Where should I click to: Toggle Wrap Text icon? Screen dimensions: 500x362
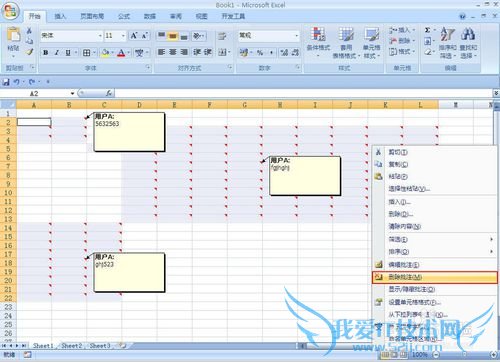click(222, 36)
